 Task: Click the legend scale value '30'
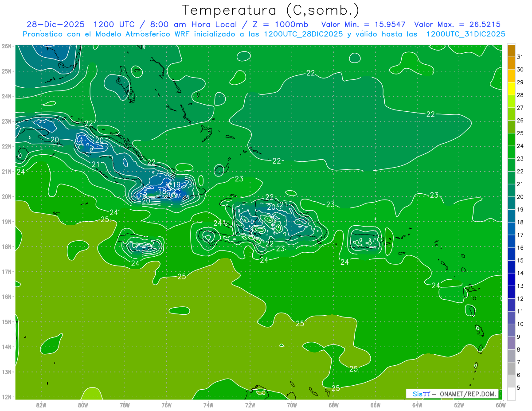tap(520, 70)
